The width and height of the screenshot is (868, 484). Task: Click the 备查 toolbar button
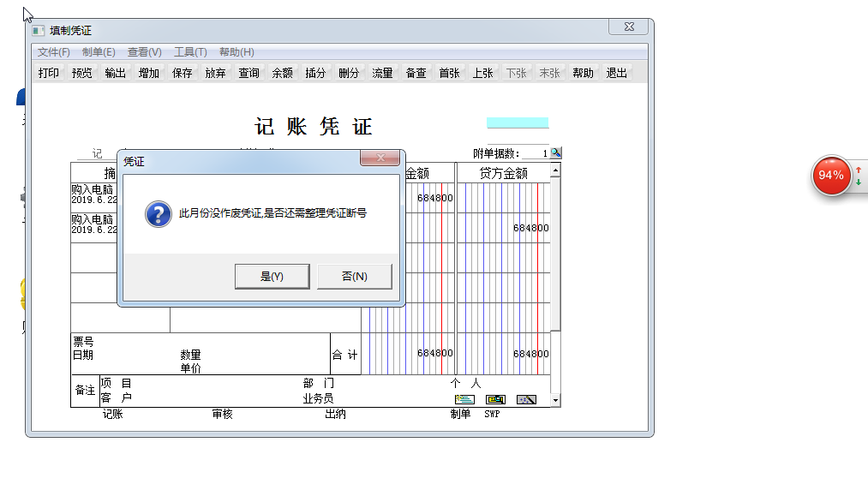tap(416, 73)
